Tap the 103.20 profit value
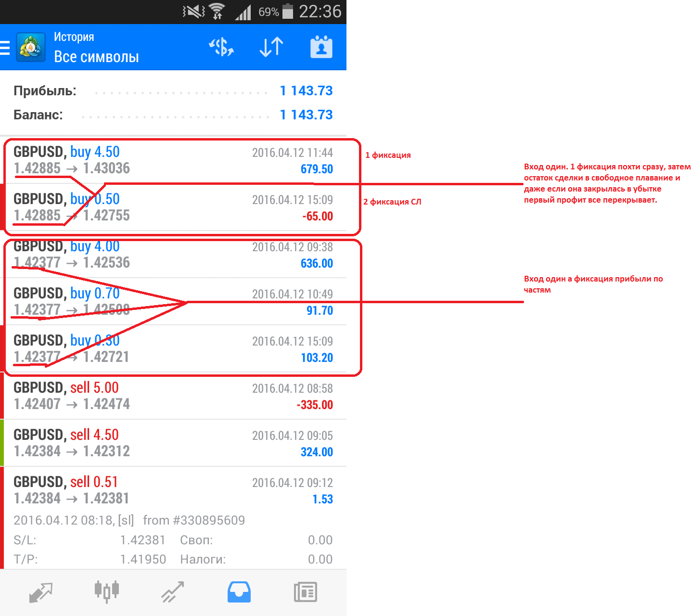The height and width of the screenshot is (616, 691). point(317,358)
